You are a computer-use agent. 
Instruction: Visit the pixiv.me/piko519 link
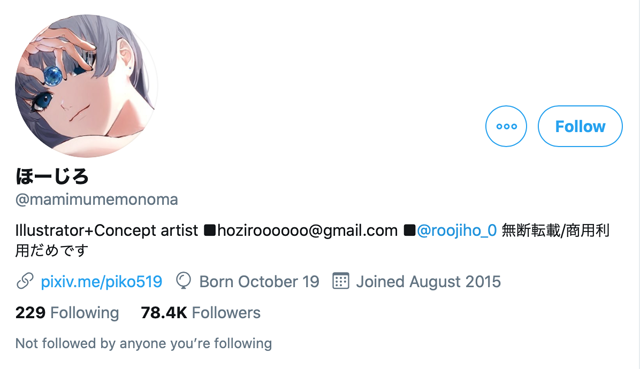coord(101,282)
